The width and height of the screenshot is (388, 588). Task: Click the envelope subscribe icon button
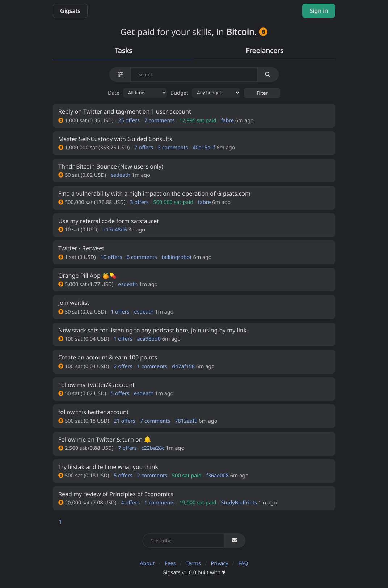(234, 540)
